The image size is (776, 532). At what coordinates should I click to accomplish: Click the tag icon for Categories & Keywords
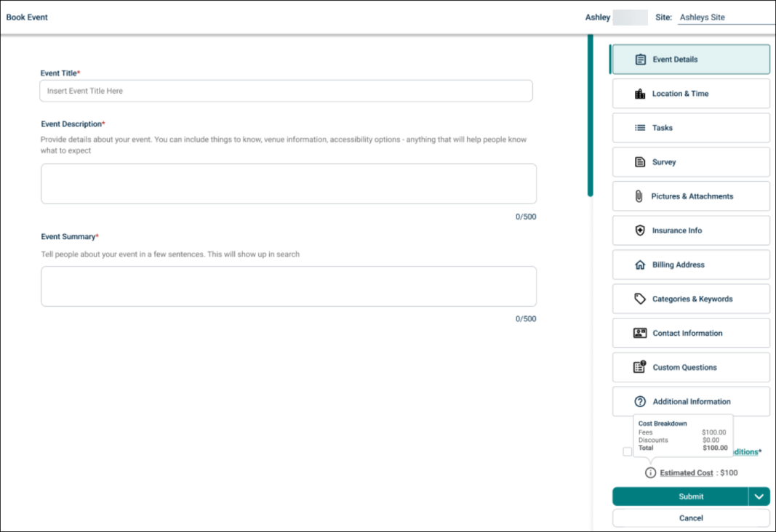pyautogui.click(x=640, y=299)
